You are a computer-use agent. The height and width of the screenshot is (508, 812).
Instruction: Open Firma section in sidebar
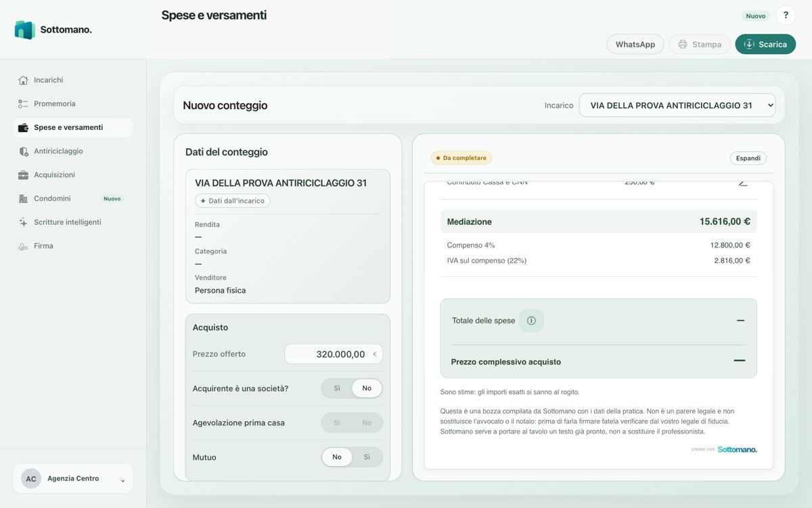(73, 246)
